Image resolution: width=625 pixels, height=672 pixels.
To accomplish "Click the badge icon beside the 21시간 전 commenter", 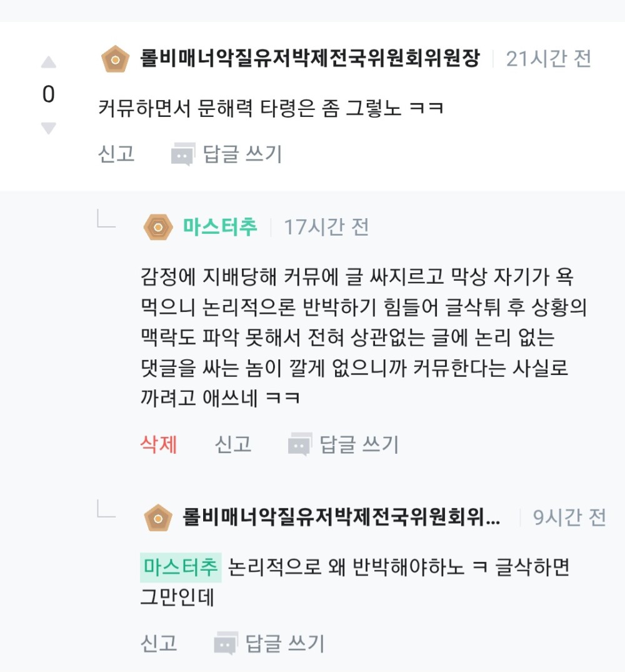I will 115,59.
